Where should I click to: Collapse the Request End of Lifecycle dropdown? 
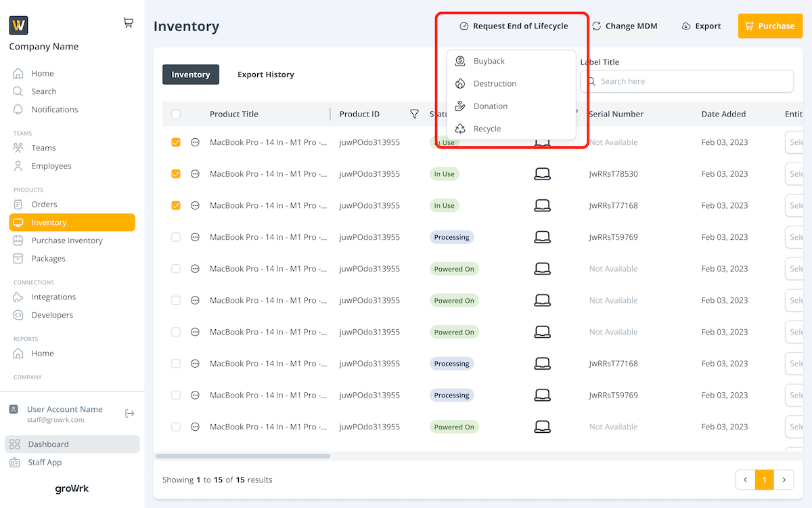(x=513, y=26)
